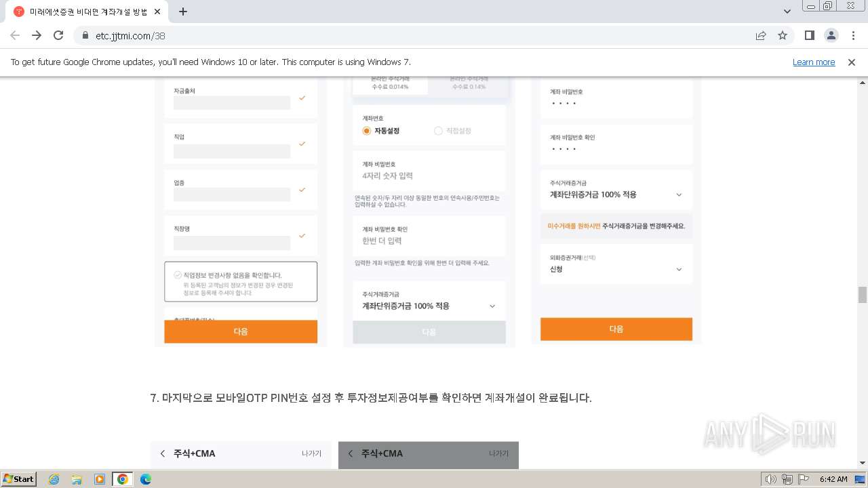Click the browser Forward arrow
Viewport: 868px width, 488px height.
tap(37, 35)
